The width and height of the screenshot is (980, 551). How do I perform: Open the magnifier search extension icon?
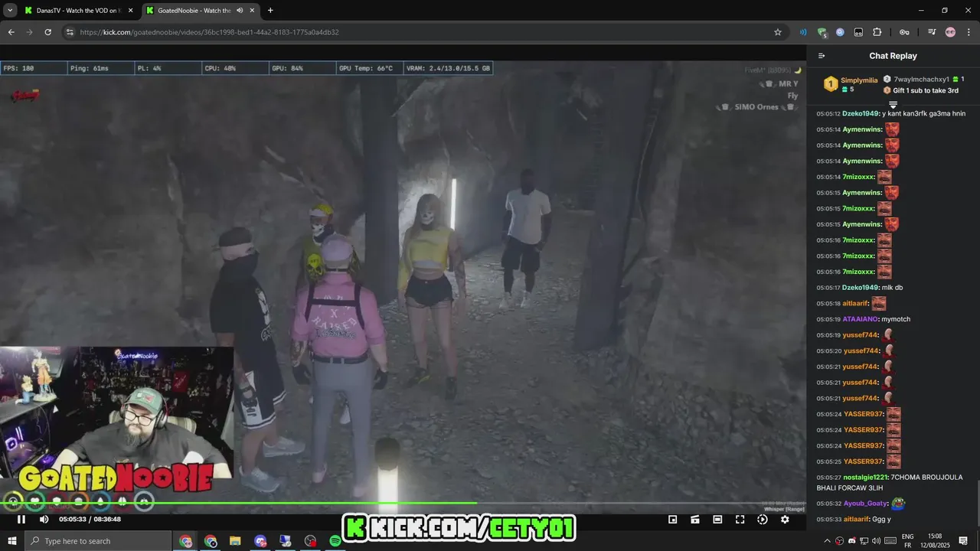840,32
